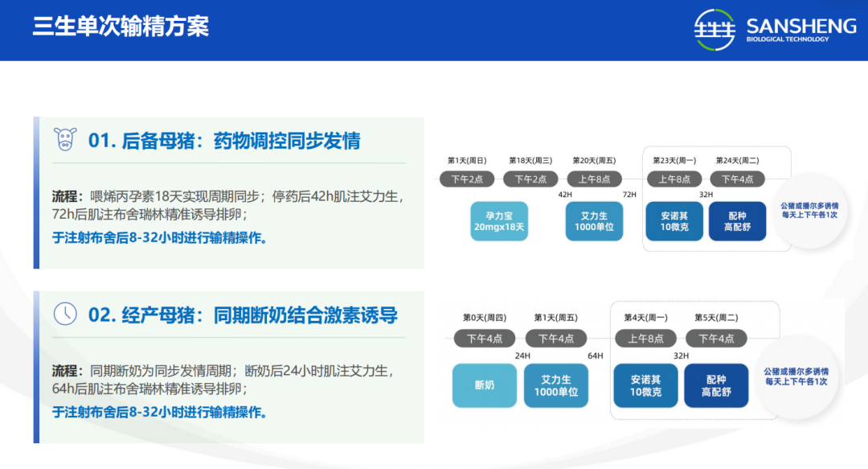Select the slide title 三生单次输精方案
The width and height of the screenshot is (868, 469).
click(x=121, y=27)
